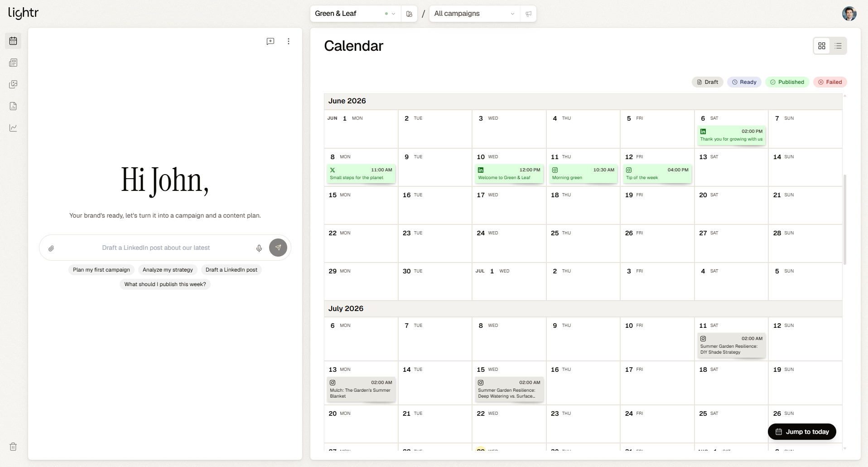This screenshot has width=868, height=467.
Task: Open brand settings icon beside Green & Leaf
Action: [x=409, y=14]
